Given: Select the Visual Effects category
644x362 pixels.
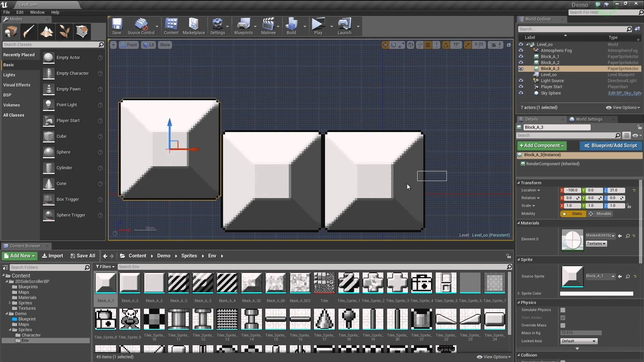Looking at the screenshot, I should pos(17,85).
